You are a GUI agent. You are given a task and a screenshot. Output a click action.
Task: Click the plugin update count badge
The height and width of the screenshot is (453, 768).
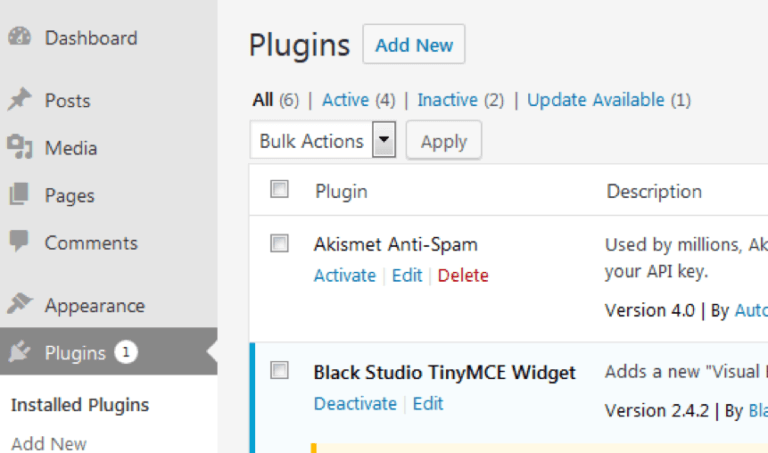click(126, 352)
